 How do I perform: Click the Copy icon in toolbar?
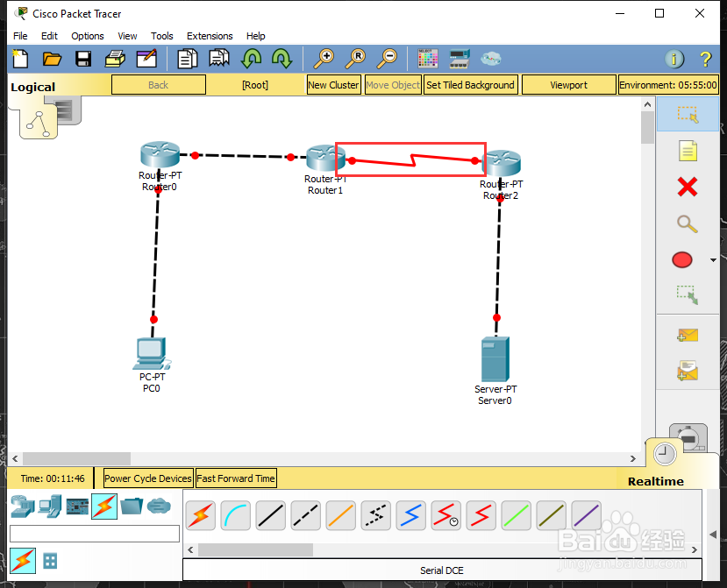coord(188,59)
